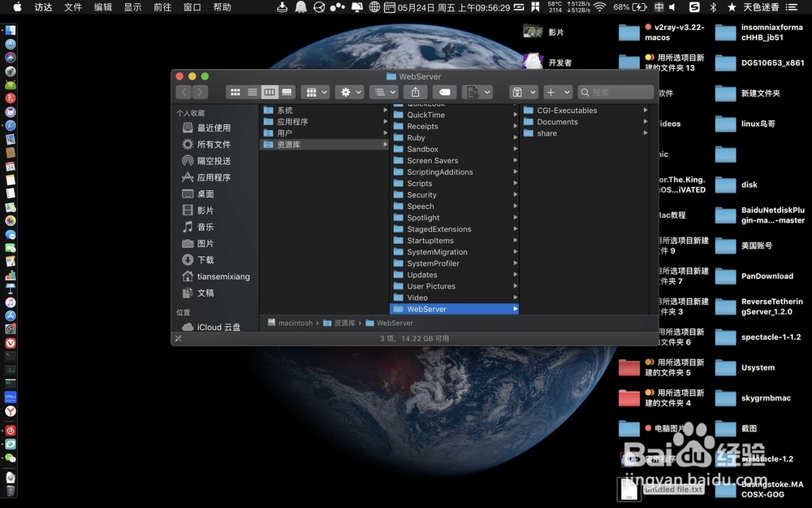The width and height of the screenshot is (812, 508).
Task: Open the 显示 (View) menu
Action: click(132, 7)
